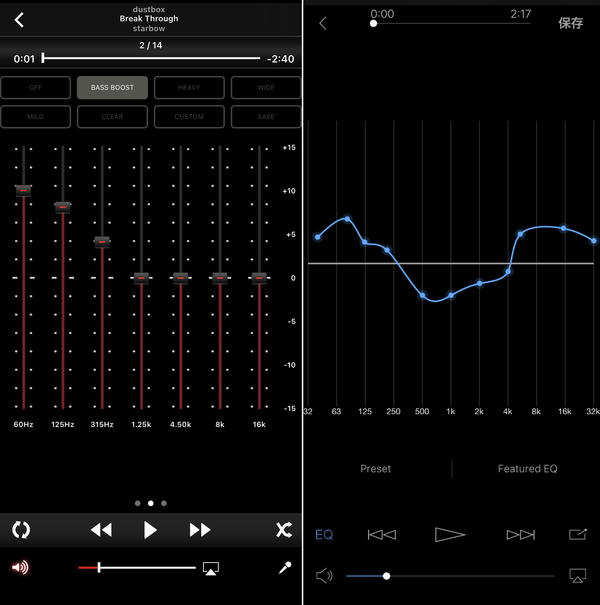
Task: Rewind with the double-left-arrow button
Action: click(101, 530)
